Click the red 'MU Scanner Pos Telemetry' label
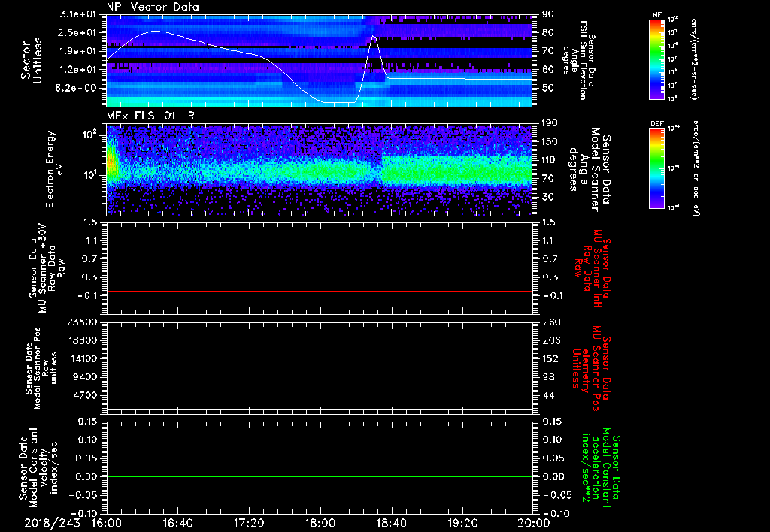The image size is (770, 532). [590, 368]
